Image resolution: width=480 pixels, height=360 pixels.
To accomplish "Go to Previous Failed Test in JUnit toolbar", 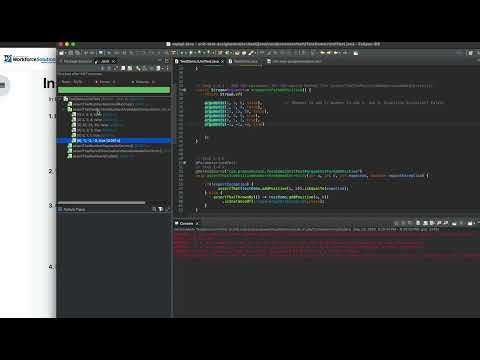I will point(109,68).
